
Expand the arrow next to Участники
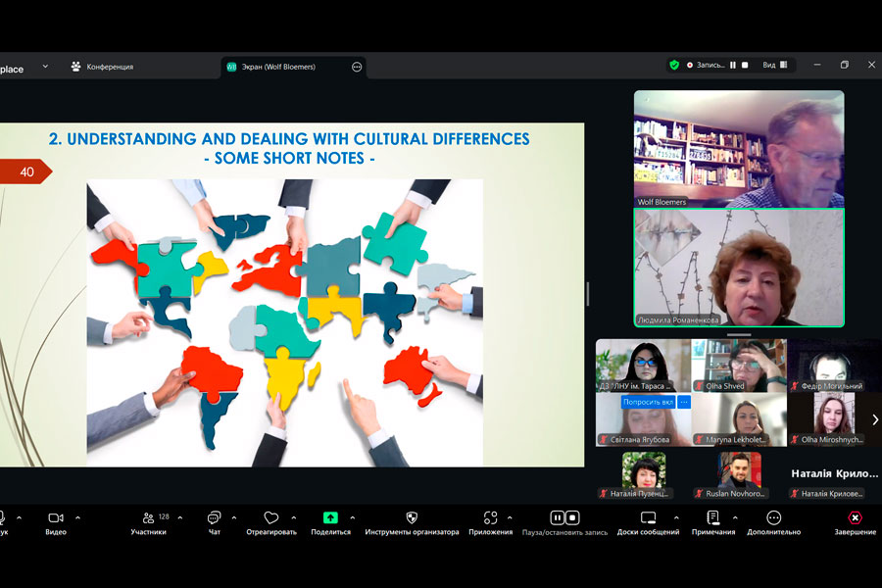179,517
